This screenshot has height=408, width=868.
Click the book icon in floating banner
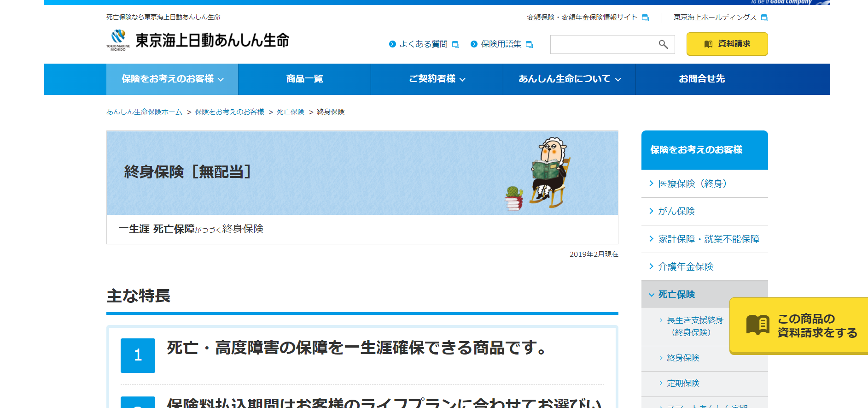[758, 325]
